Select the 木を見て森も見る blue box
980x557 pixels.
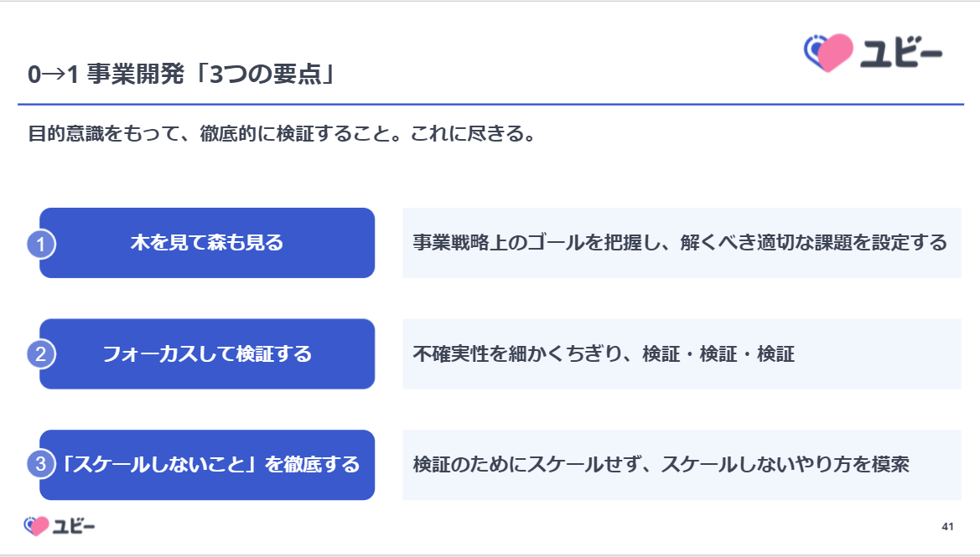click(x=207, y=243)
